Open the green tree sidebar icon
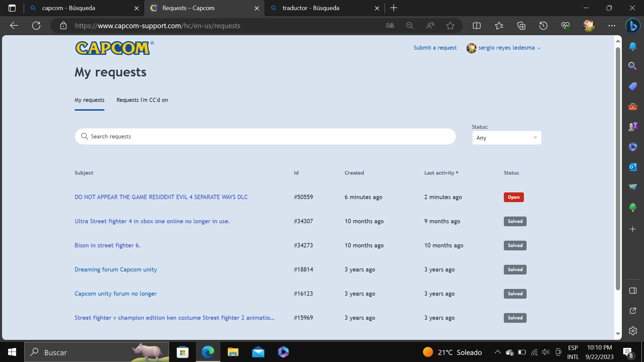Image resolution: width=644 pixels, height=362 pixels. [633, 207]
